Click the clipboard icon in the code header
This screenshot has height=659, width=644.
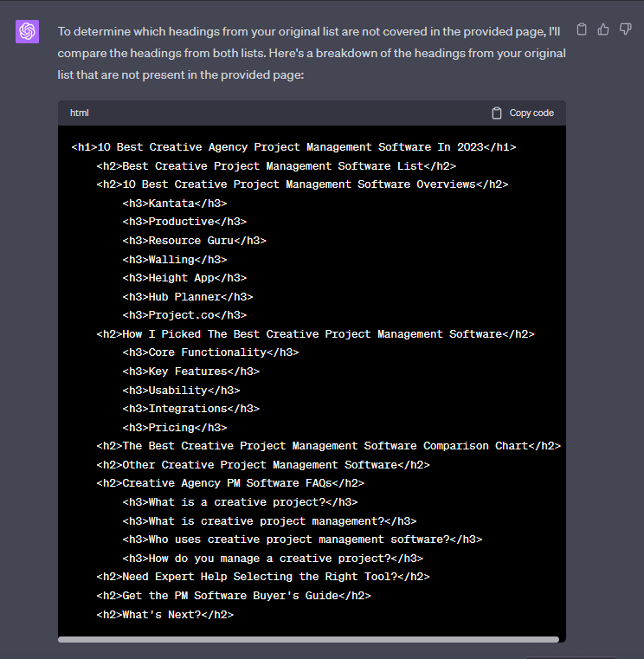(497, 113)
